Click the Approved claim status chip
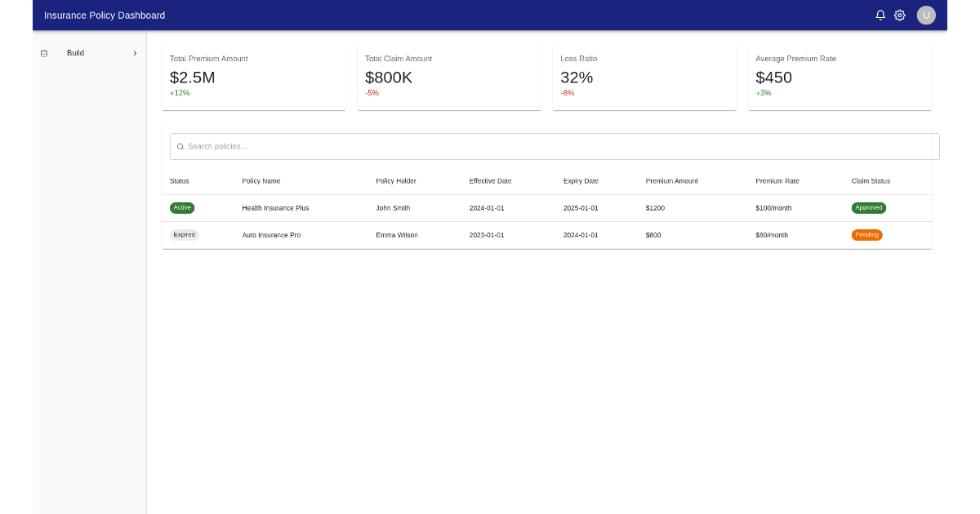980x514 pixels. (869, 208)
